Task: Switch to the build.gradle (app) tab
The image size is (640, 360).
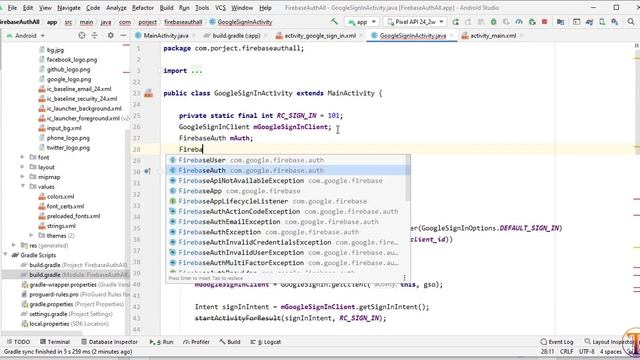Action: click(x=236, y=36)
